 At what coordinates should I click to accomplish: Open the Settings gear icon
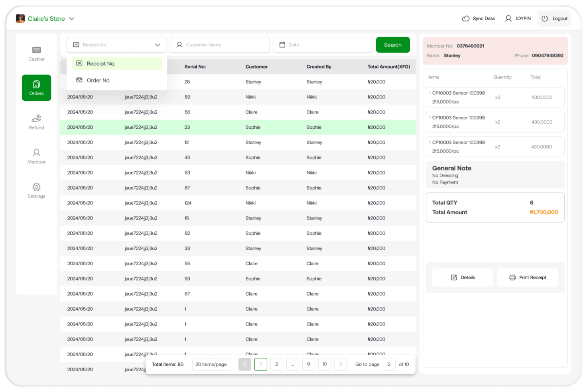[x=36, y=187]
